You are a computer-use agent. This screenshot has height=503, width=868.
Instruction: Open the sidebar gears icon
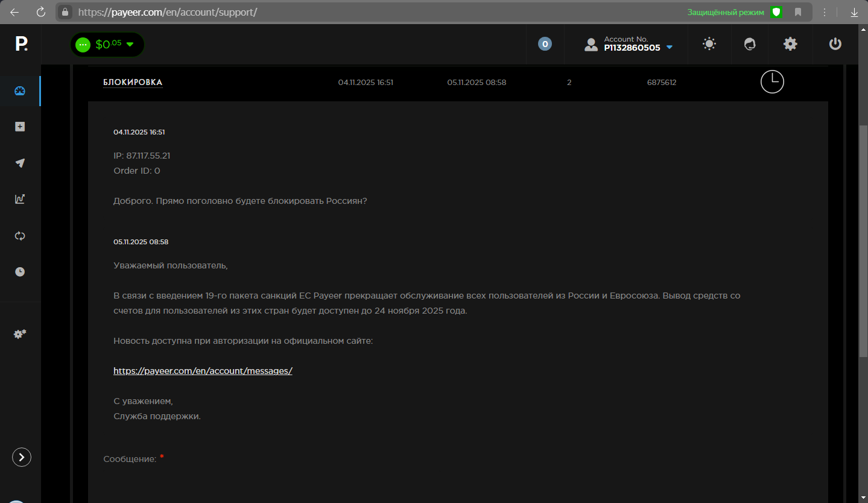pos(20,334)
